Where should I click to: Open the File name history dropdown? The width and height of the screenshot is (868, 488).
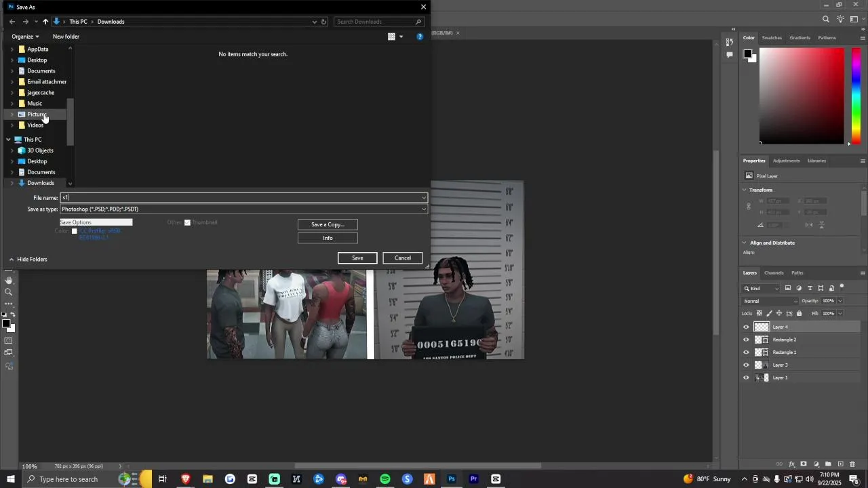point(424,198)
